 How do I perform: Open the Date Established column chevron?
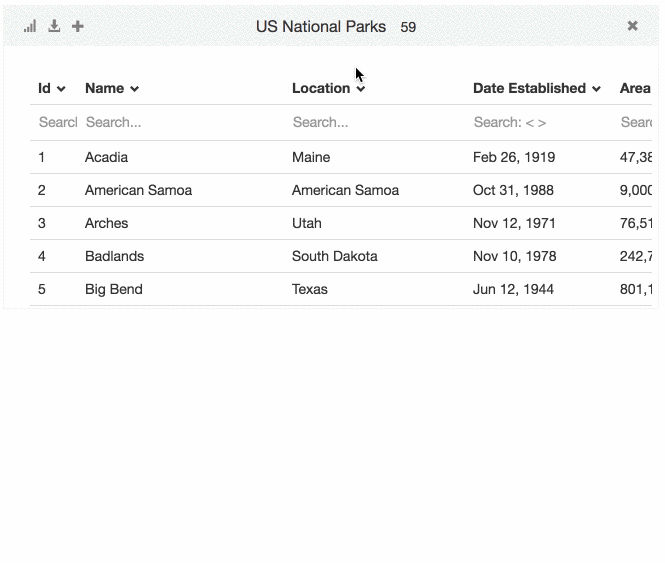pyautogui.click(x=596, y=89)
